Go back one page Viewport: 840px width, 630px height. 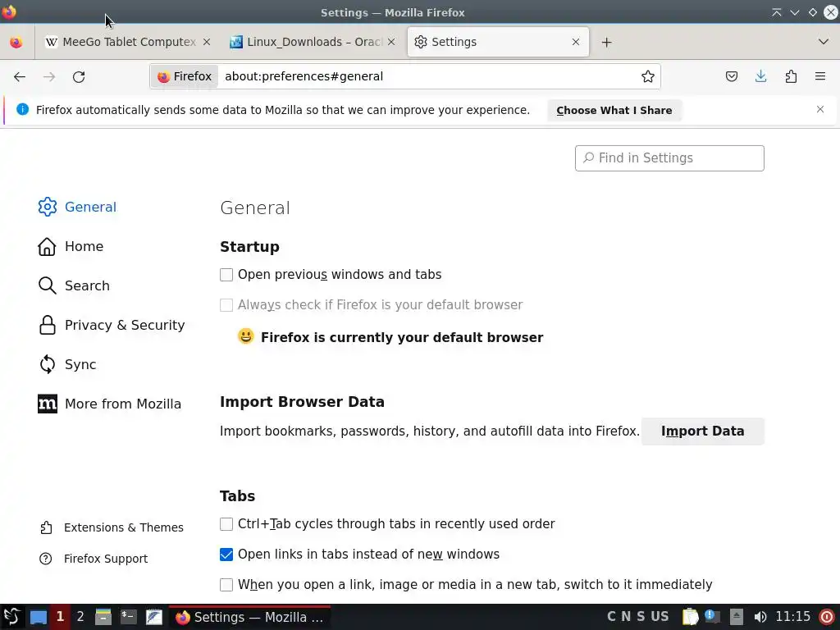tap(20, 76)
